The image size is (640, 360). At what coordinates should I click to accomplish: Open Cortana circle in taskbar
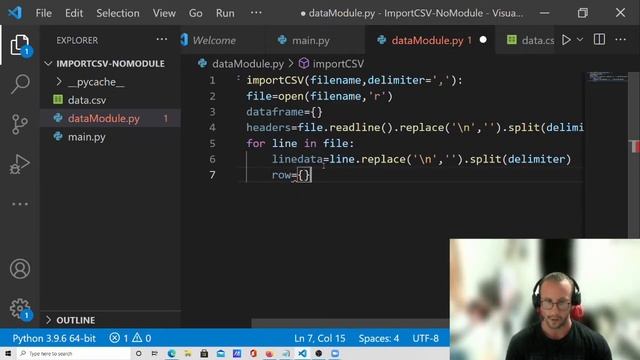click(138, 353)
